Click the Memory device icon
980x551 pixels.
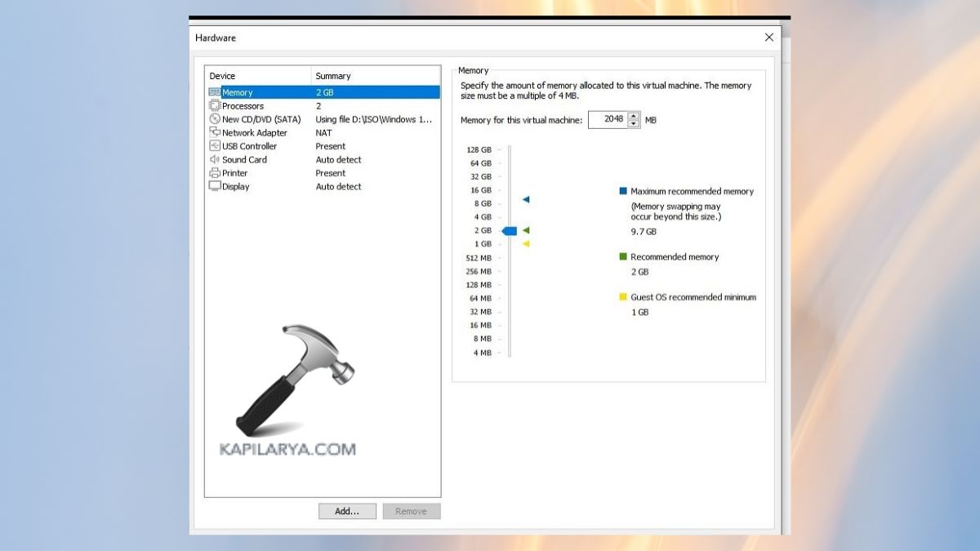[x=215, y=92]
